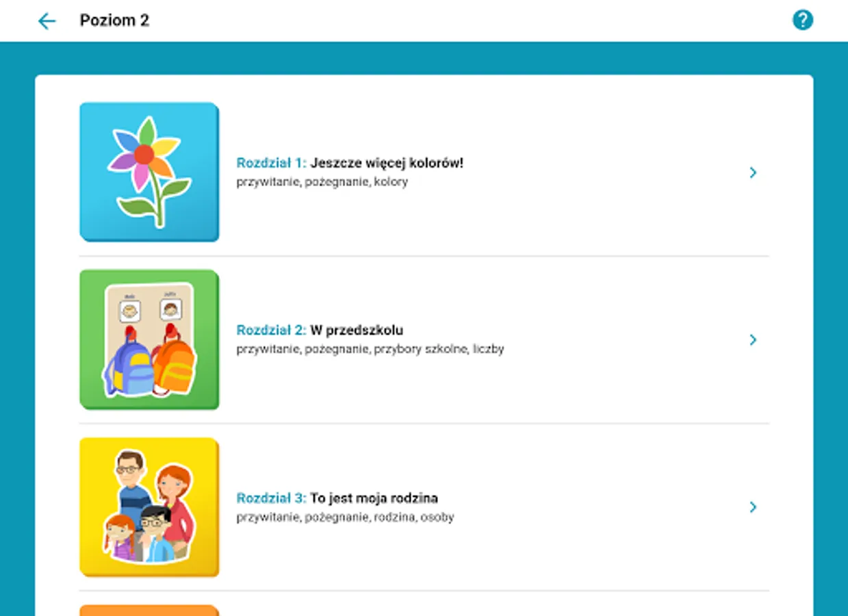Open the family illustration chapter image
848x616 pixels.
point(149,507)
